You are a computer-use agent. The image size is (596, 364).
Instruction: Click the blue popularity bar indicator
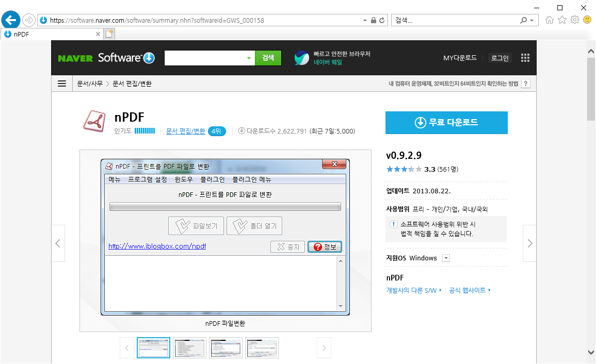(145, 131)
